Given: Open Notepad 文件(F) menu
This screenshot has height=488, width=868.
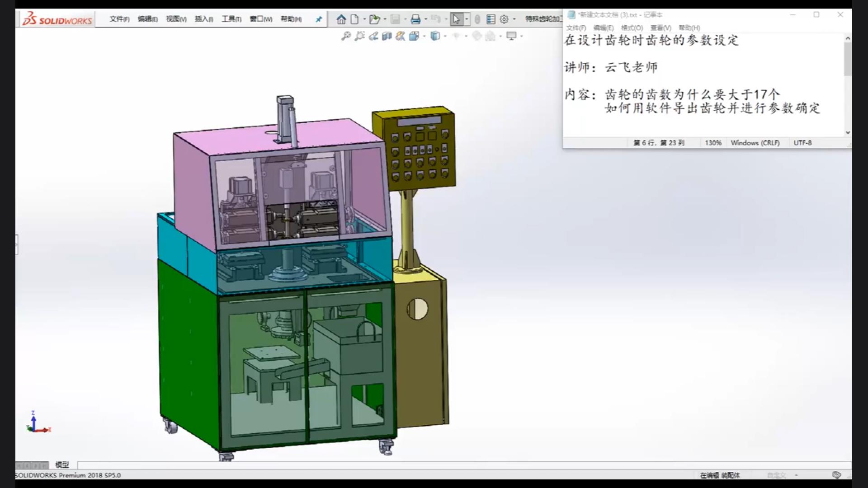Looking at the screenshot, I should point(576,28).
